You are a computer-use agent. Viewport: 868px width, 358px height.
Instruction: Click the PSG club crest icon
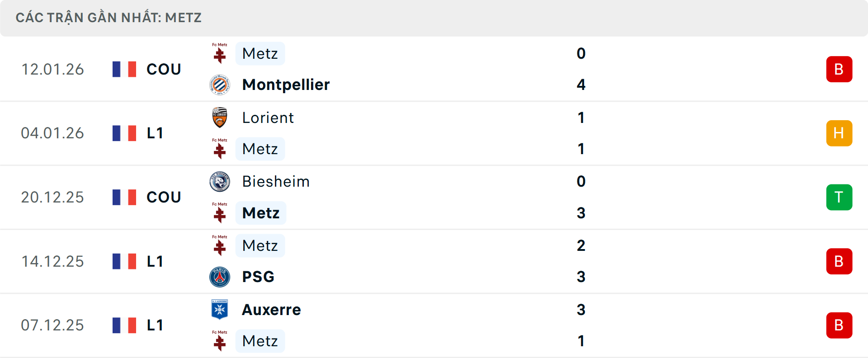pos(220,277)
